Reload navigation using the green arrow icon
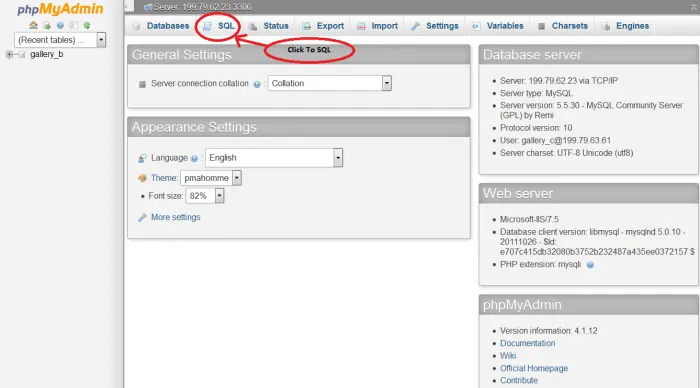Image resolution: width=700 pixels, height=388 pixels. 87,25
